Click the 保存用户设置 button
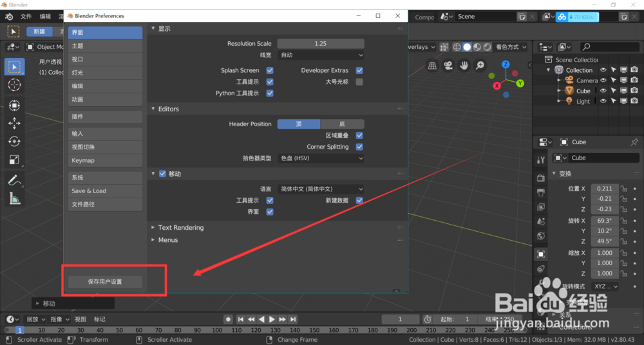This screenshot has width=644, height=345. tap(105, 282)
